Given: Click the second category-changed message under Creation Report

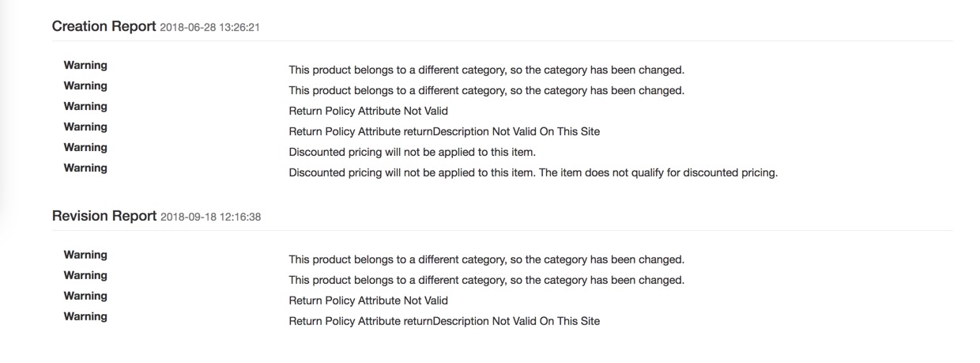Looking at the screenshot, I should (x=486, y=90).
